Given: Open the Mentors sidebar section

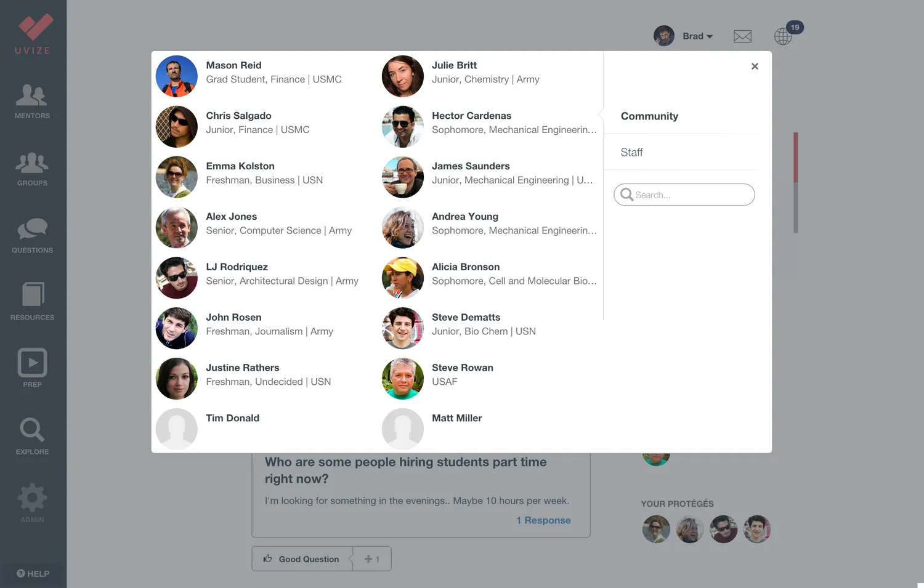Looking at the screenshot, I should [32, 102].
